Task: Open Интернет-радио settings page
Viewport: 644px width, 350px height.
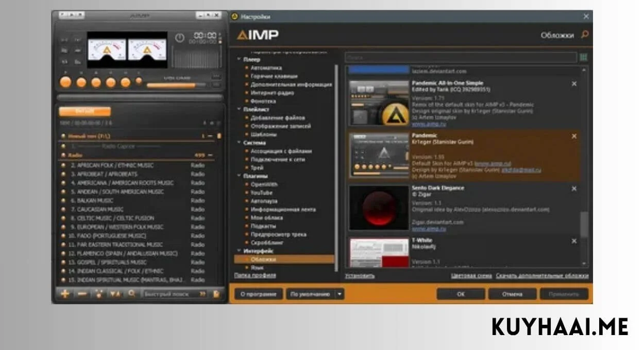Action: point(272,93)
